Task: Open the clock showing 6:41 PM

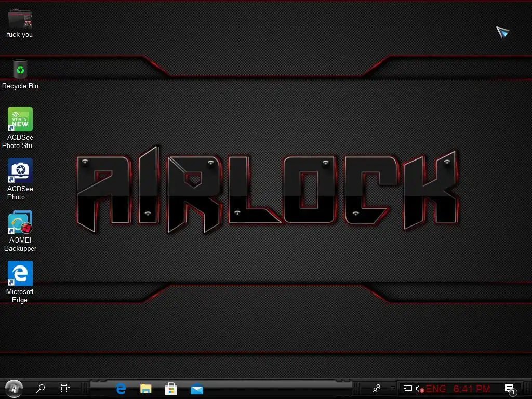Action: [x=472, y=389]
